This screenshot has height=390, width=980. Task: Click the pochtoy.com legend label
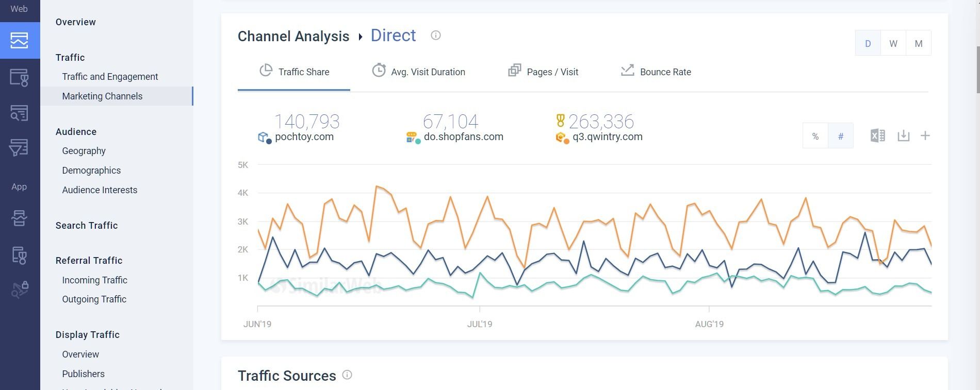point(304,137)
